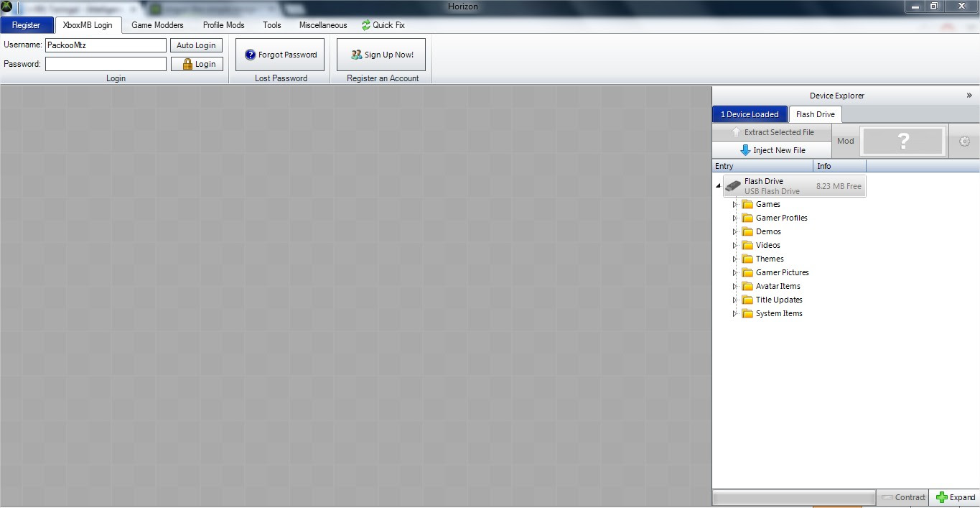This screenshot has height=508, width=980.
Task: Click the Entry column header
Action: click(763, 166)
